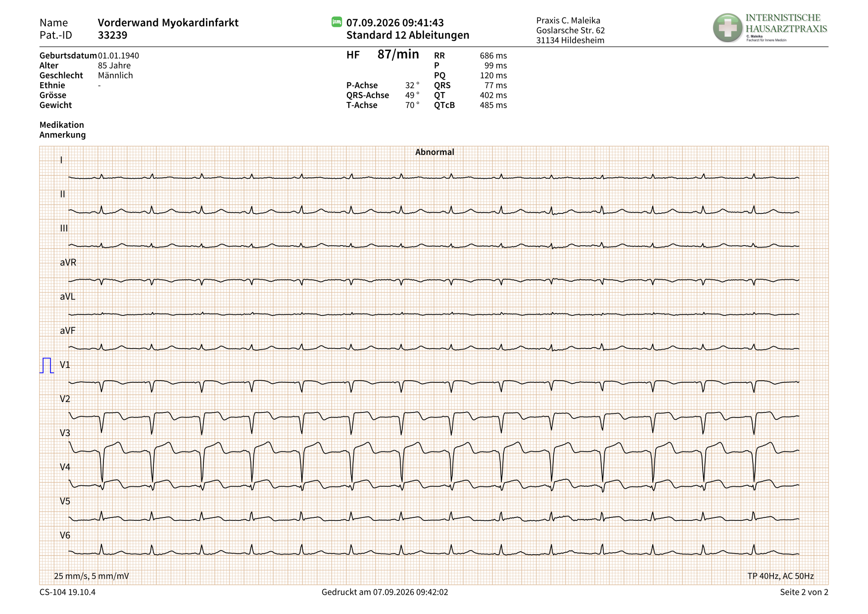The height and width of the screenshot is (614, 868).
Task: Click the QTcB value 485 ms
Action: point(493,105)
